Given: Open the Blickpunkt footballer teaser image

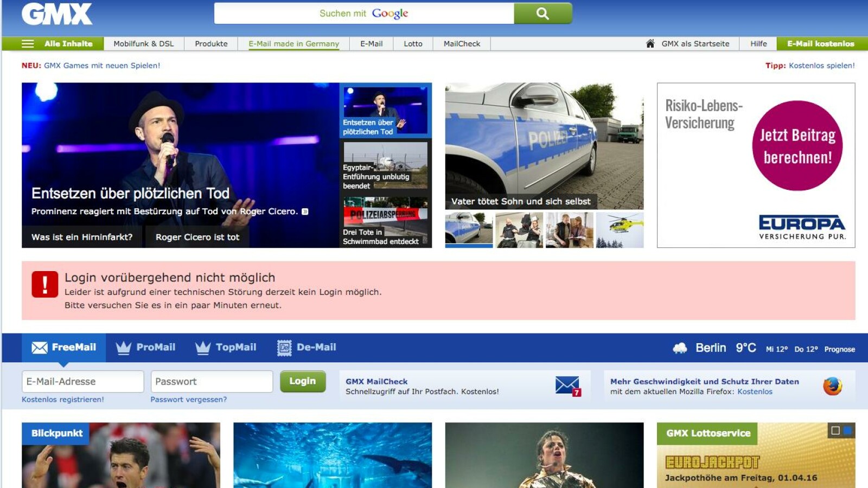Looking at the screenshot, I should point(121,455).
